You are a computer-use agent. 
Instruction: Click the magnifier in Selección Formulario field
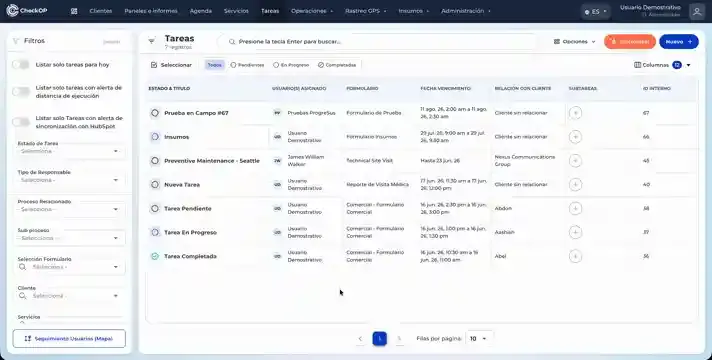22,267
